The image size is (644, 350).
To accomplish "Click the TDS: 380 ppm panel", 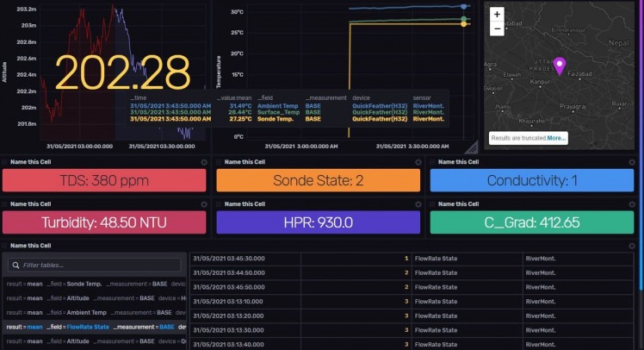I will tap(104, 180).
